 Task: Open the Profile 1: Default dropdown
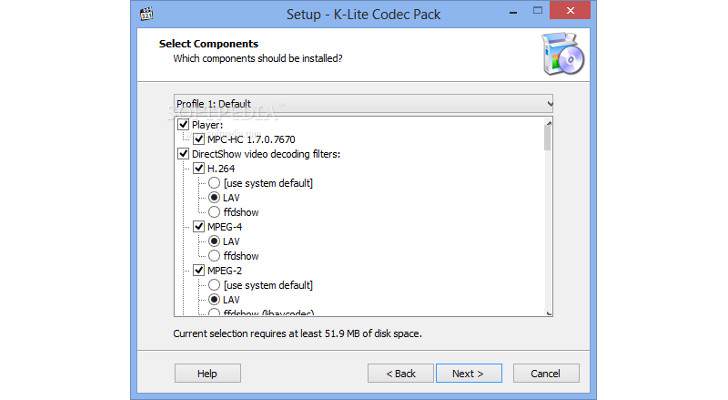364,103
